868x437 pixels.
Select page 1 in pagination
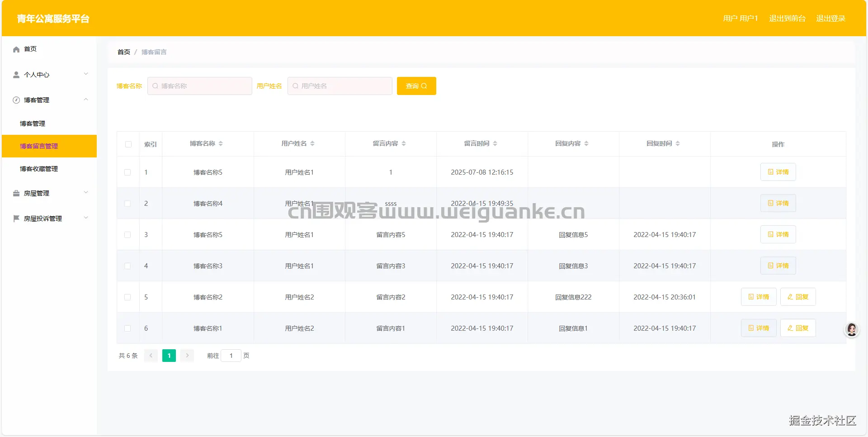coord(169,356)
